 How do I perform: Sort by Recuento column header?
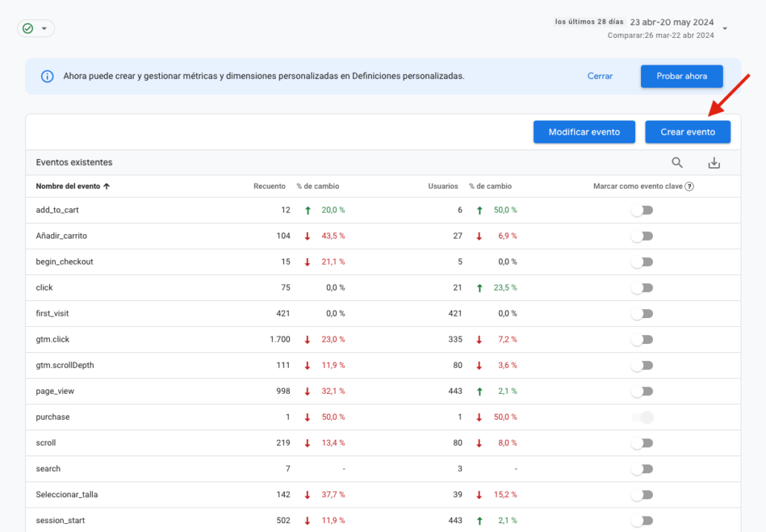pos(269,186)
